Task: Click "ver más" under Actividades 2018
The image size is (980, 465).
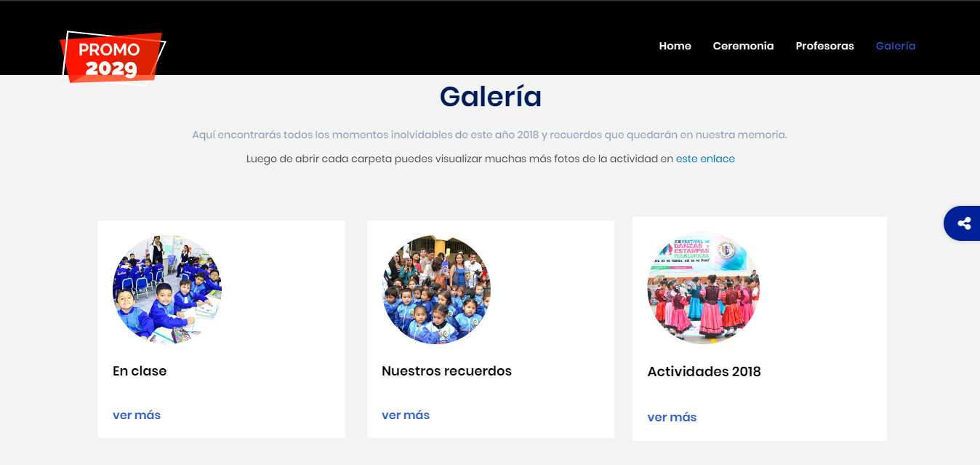Action: tap(672, 417)
